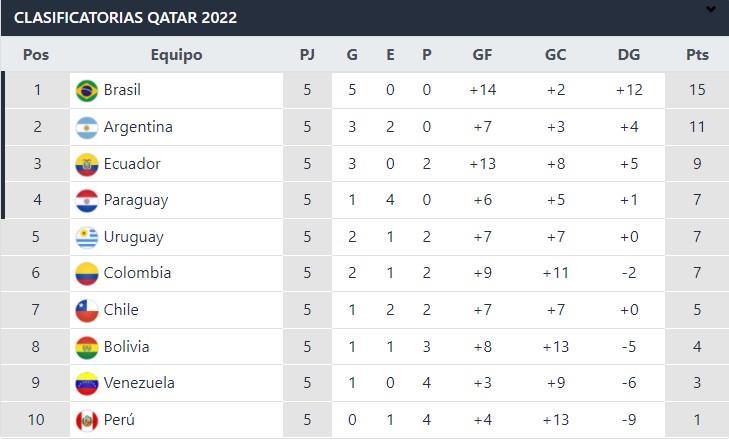Click the Uruguay flag icon

[x=87, y=237]
